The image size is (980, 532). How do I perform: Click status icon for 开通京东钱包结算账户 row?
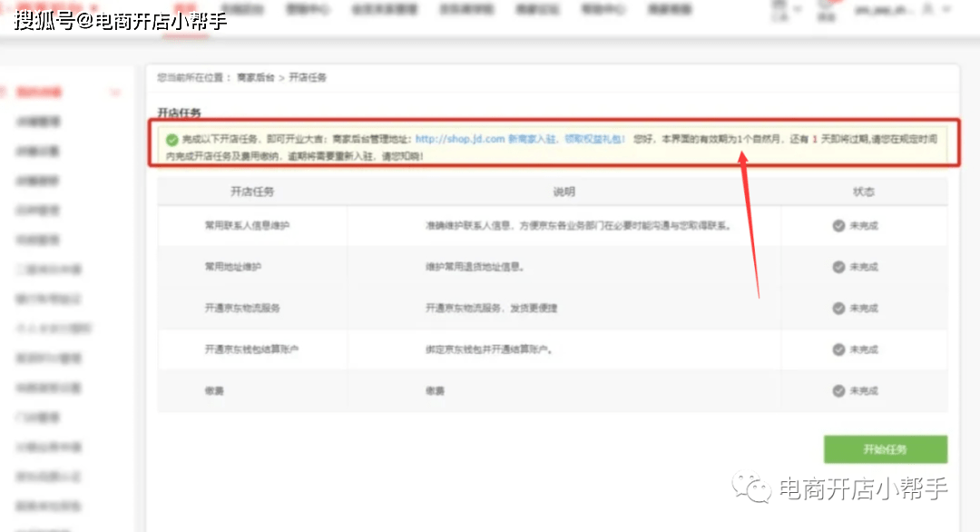(838, 350)
